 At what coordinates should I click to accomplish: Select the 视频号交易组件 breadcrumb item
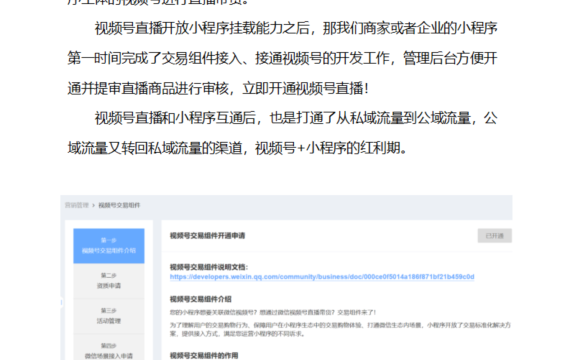click(119, 205)
